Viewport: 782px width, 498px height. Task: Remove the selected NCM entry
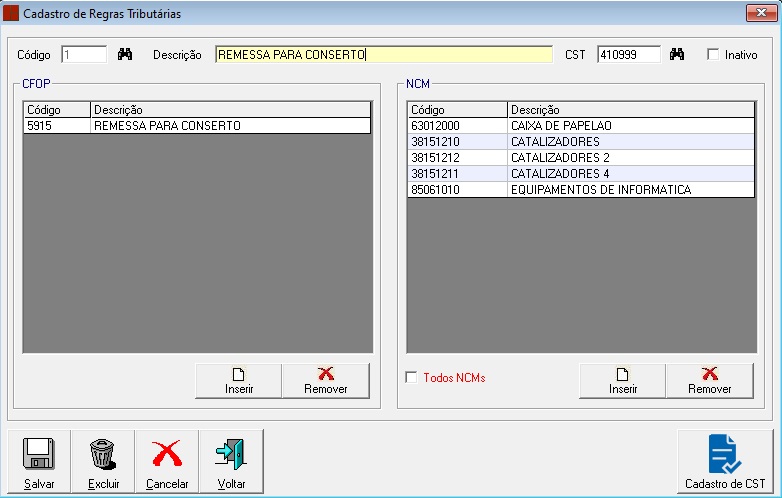coord(709,380)
